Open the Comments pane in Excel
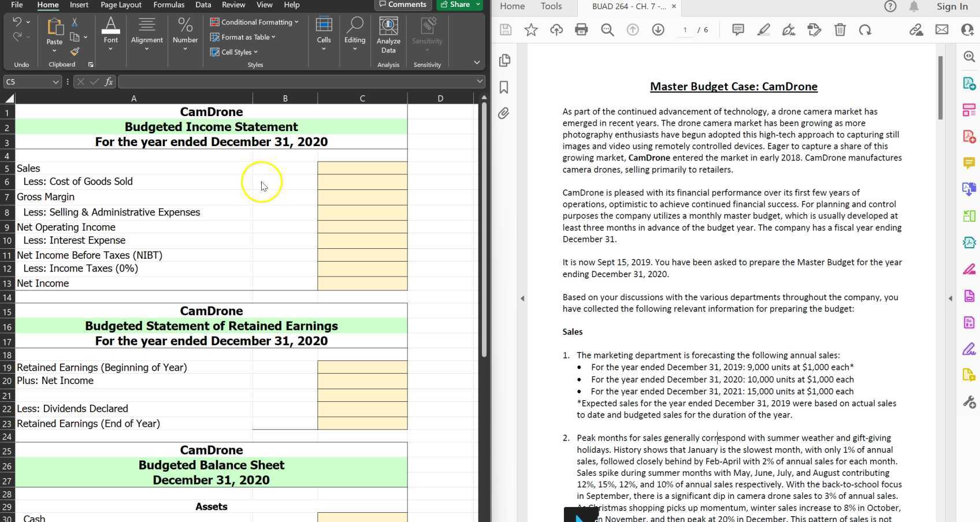The image size is (980, 522). click(x=403, y=5)
